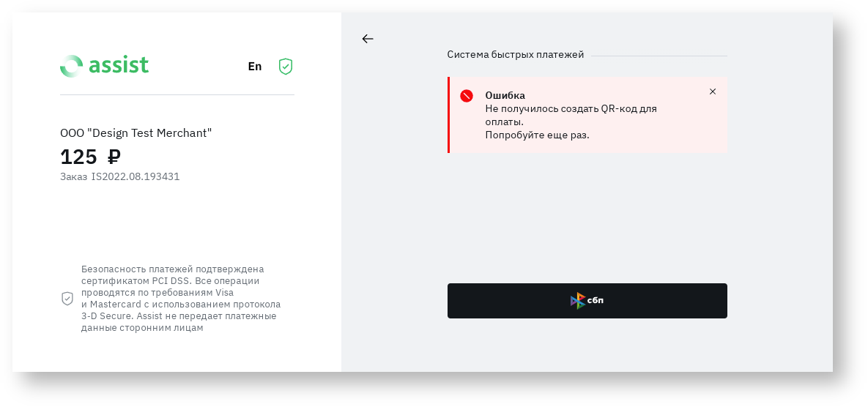Viewport: 868px width, 407px height.
Task: Click the colorful СБП logo icon
Action: (578, 300)
